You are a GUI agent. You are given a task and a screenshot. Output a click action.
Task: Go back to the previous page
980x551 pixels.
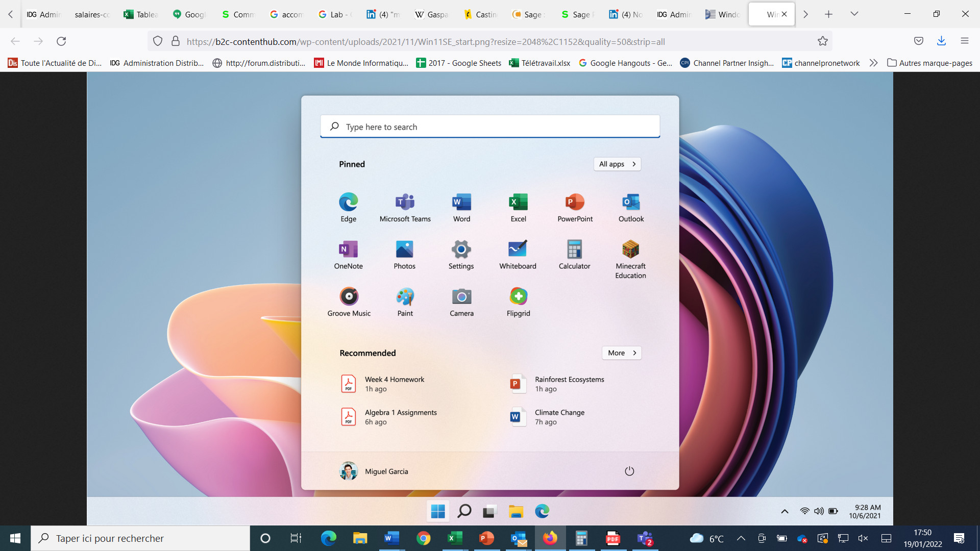pos(15,41)
